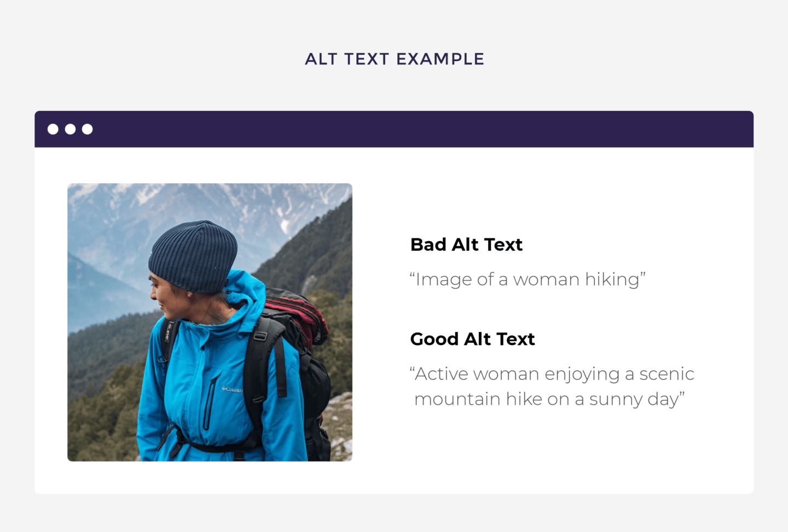Click the "Image of a woman hiking" quote

pos(528,279)
